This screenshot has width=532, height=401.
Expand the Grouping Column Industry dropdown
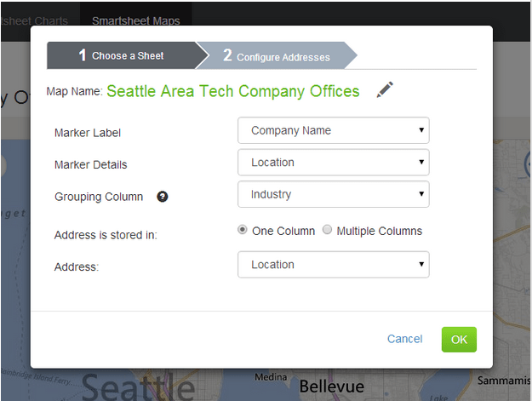(334, 194)
